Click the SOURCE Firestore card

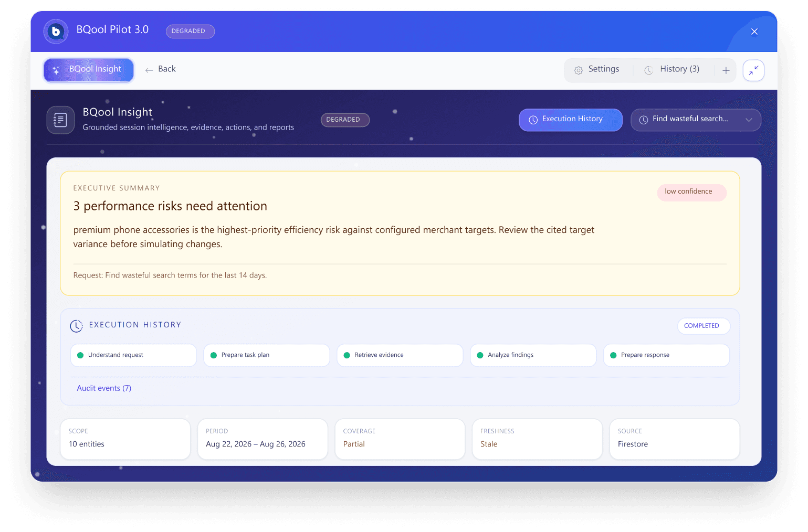(x=675, y=439)
